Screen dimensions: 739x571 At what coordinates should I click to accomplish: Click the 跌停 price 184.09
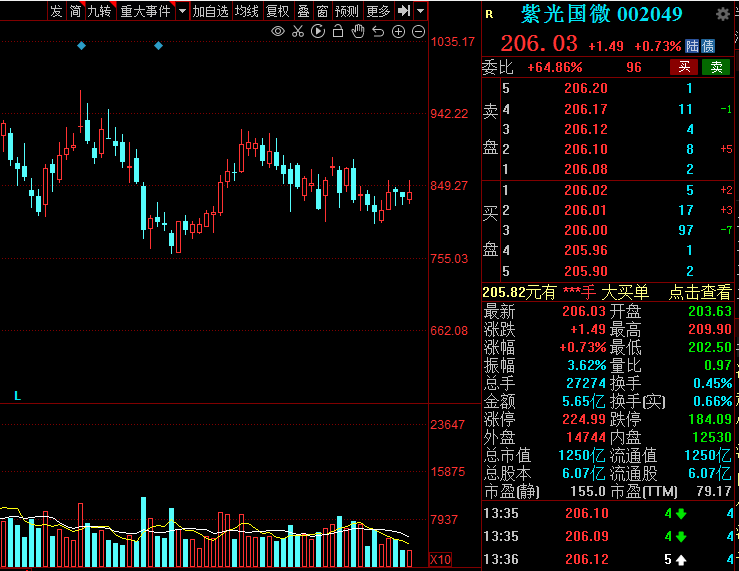pyautogui.click(x=710, y=419)
